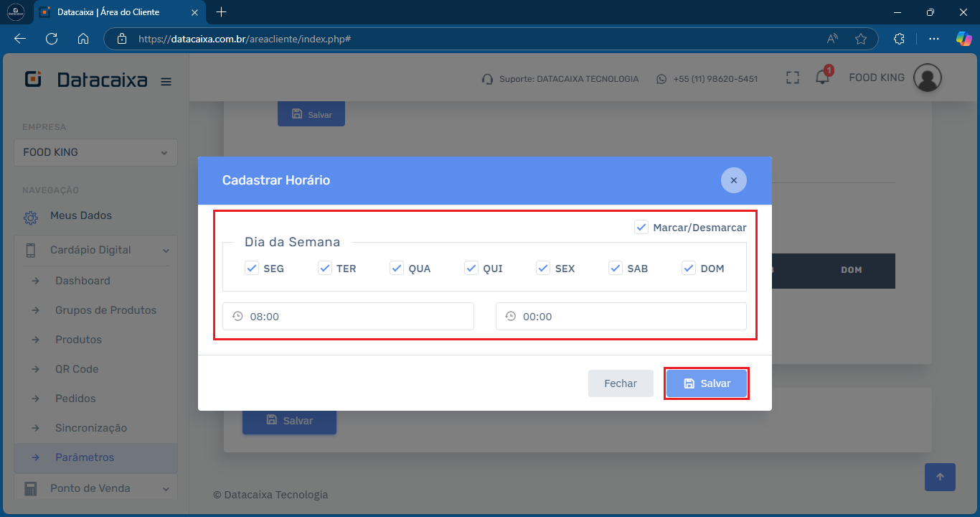
Task: Open the FOOD KING user avatar
Action: point(927,78)
